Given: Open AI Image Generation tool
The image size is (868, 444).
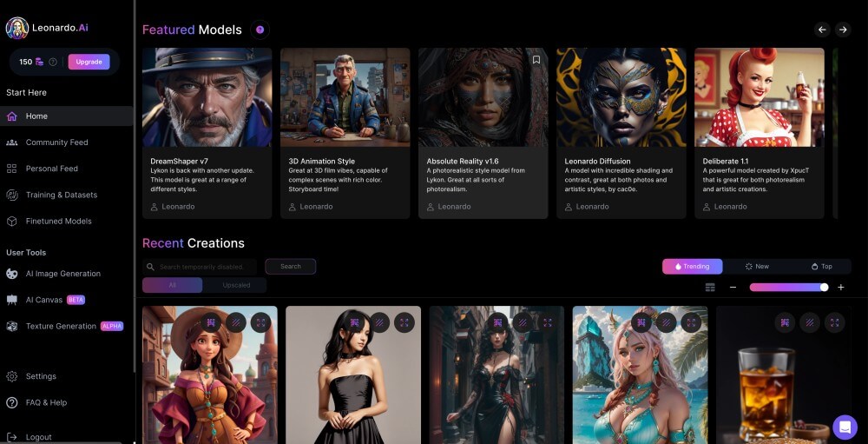Looking at the screenshot, I should click(x=62, y=274).
